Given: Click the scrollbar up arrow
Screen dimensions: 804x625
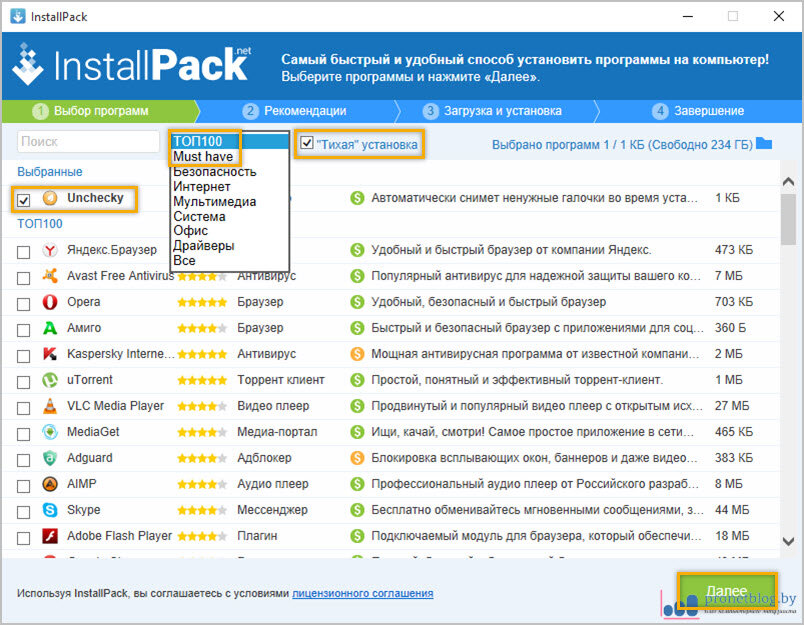Looking at the screenshot, I should [789, 181].
